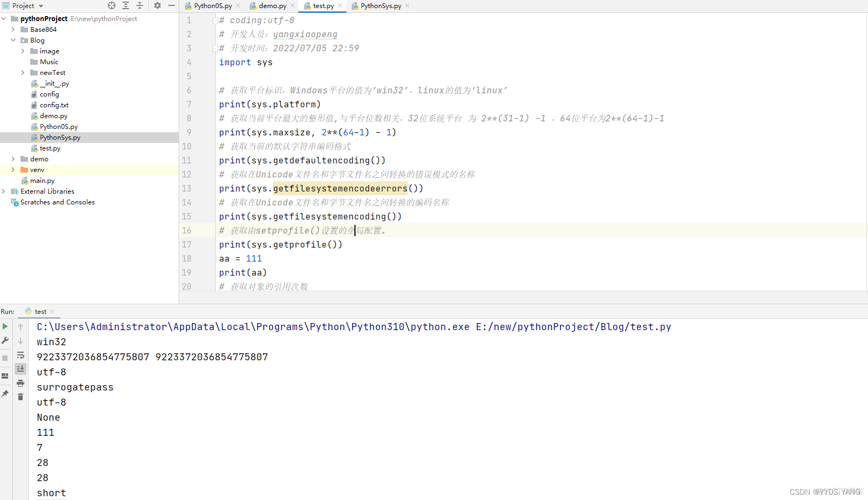
Task: Click the 'win32' console output line
Action: pyautogui.click(x=51, y=342)
